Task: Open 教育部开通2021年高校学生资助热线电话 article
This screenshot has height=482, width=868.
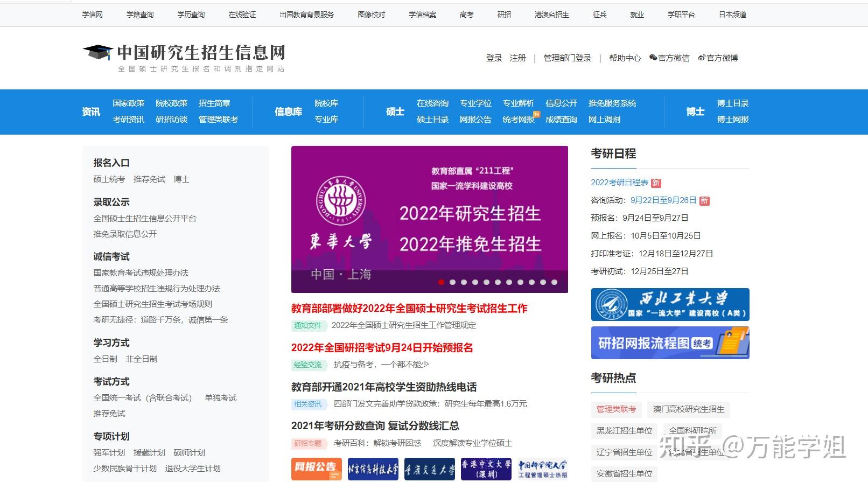Action: [x=384, y=387]
